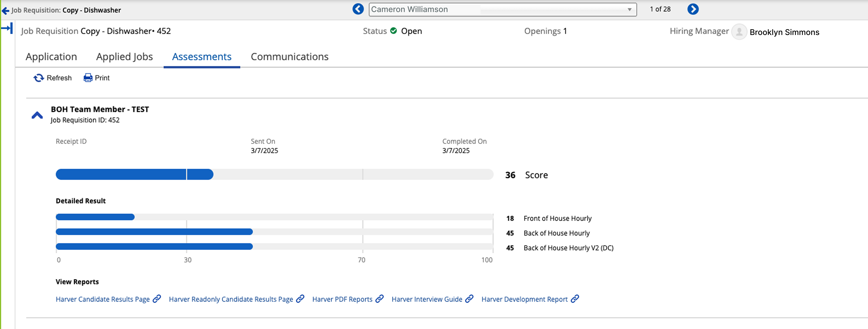Click the 'View Reports' heading
Screen dimensions: 868x329
77,282
